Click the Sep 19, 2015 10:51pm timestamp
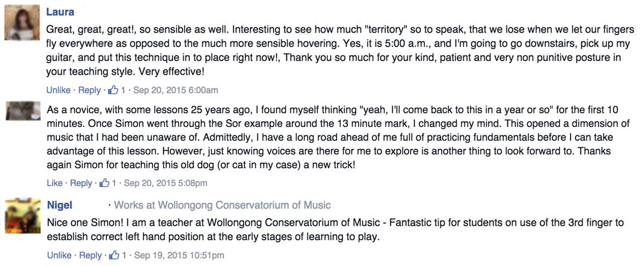644x266 pixels. coord(179,255)
